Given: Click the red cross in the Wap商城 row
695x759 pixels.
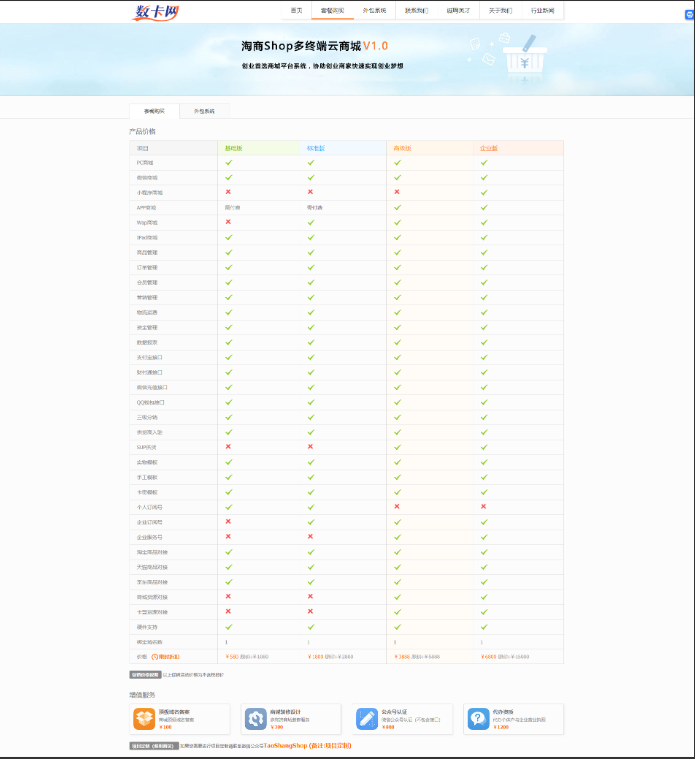Looking at the screenshot, I should [x=228, y=222].
